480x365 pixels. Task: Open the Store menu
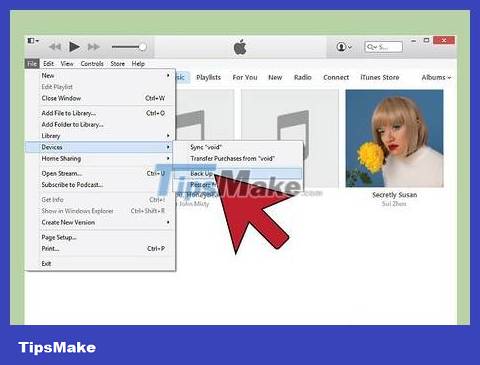[118, 64]
